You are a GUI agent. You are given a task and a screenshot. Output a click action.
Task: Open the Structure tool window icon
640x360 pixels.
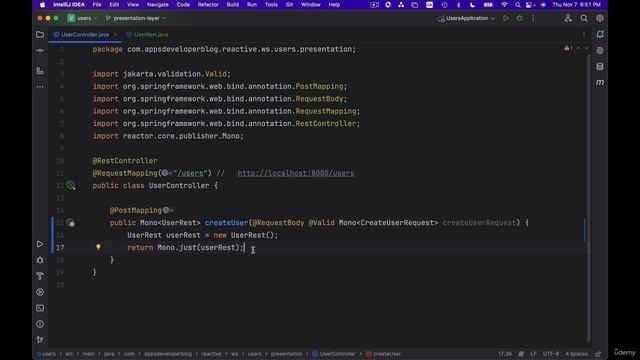40,71
